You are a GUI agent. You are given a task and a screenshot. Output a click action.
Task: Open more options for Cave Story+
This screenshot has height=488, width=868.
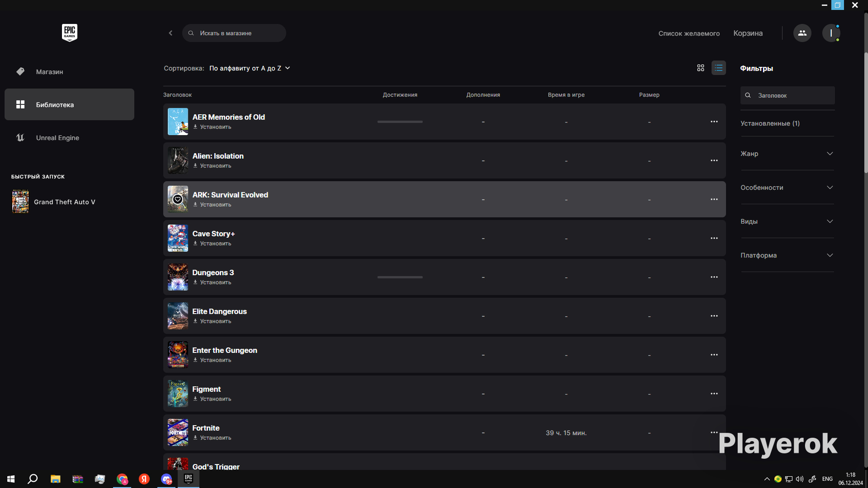(x=714, y=238)
